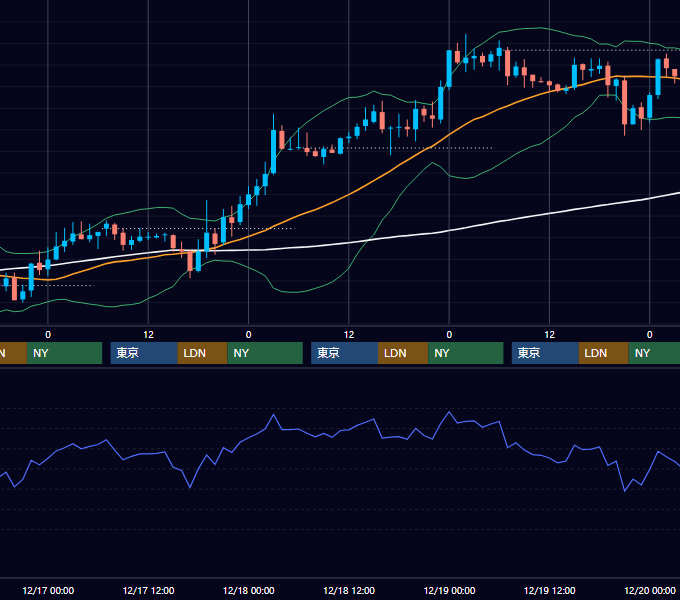Select the NY session block spanning 12/17 00:00
The height and width of the screenshot is (600, 680).
[64, 353]
